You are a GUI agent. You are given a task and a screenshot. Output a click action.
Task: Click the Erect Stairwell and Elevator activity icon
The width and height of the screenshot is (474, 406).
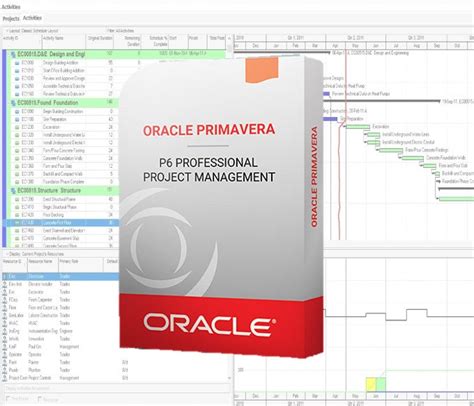[17, 231]
